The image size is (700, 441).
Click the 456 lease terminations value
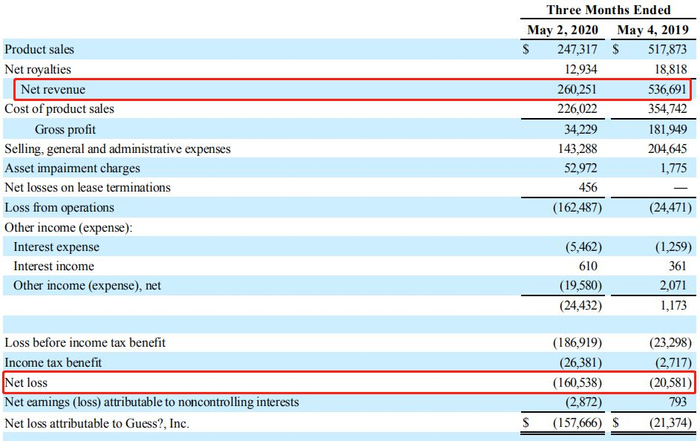click(x=588, y=187)
